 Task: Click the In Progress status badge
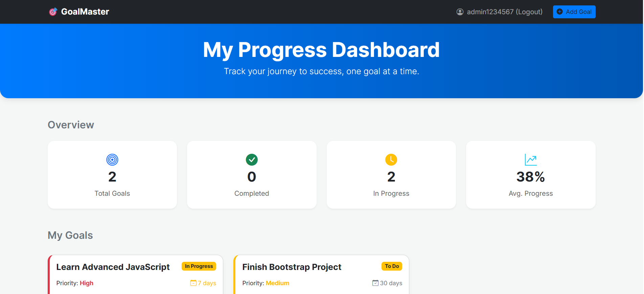199,266
